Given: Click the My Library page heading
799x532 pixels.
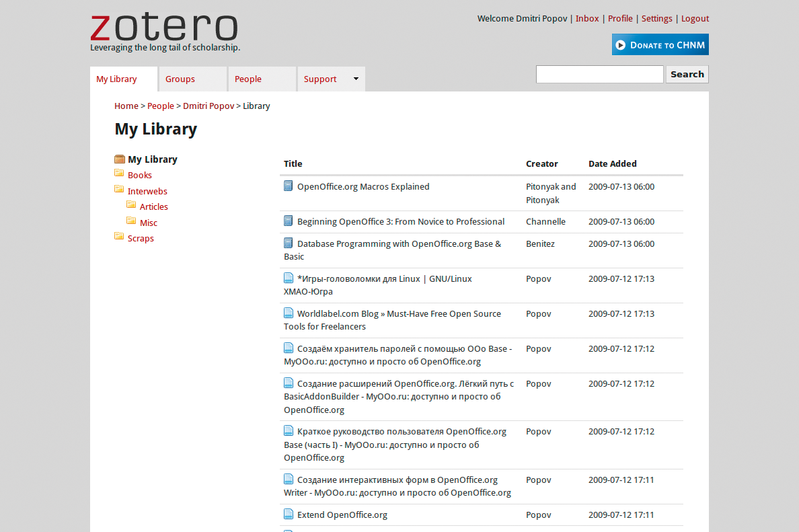Looking at the screenshot, I should (x=156, y=129).
